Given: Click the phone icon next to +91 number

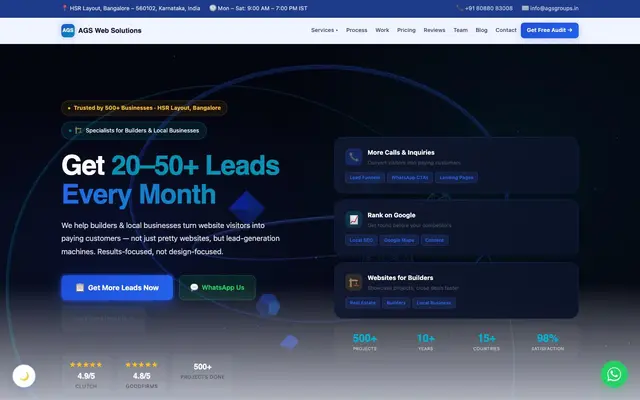Looking at the screenshot, I should pos(460,8).
